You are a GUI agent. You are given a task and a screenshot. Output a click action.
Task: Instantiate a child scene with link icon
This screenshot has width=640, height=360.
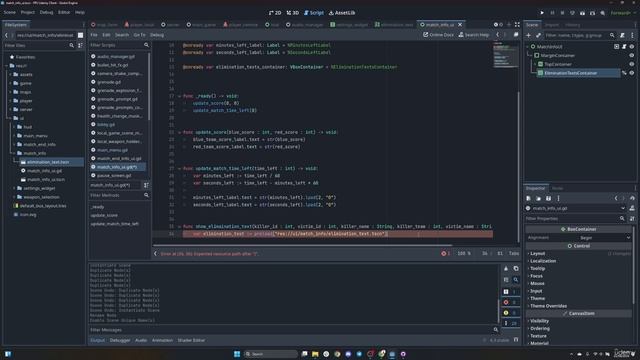(x=538, y=36)
